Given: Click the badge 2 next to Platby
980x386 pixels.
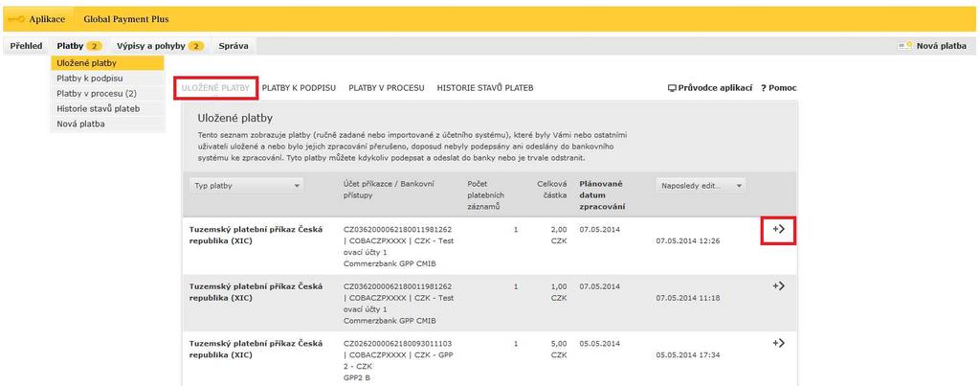Looking at the screenshot, I should coord(94,46).
